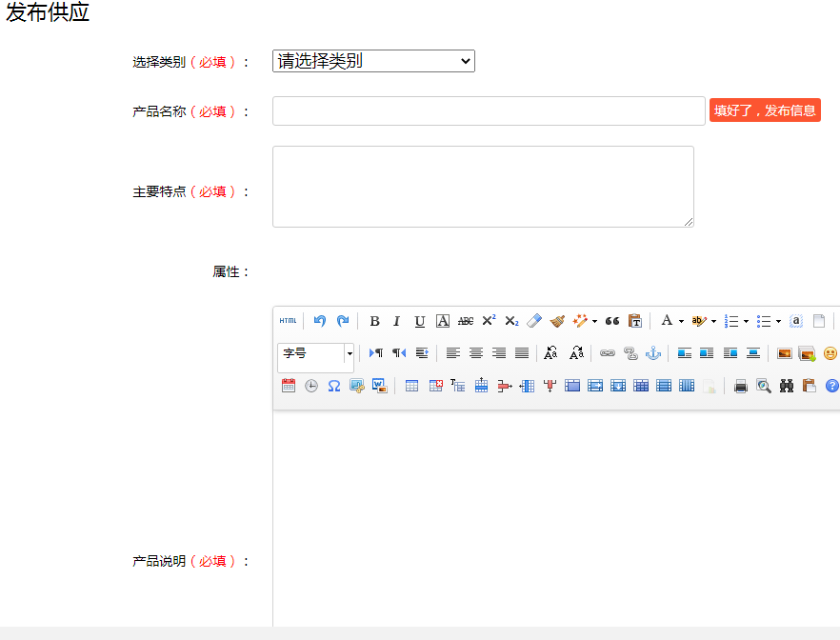This screenshot has width=840, height=640.
Task: Insert an anchor in the editor
Action: click(653, 353)
